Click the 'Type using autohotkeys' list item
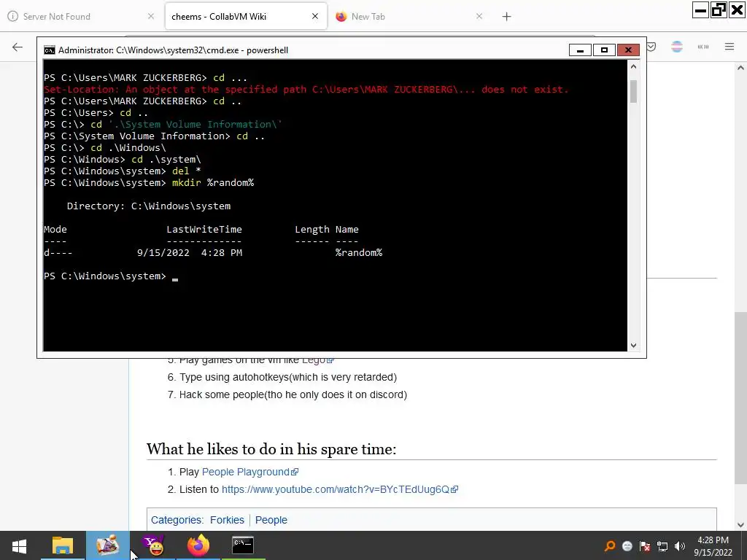The image size is (747, 560). pos(287,377)
